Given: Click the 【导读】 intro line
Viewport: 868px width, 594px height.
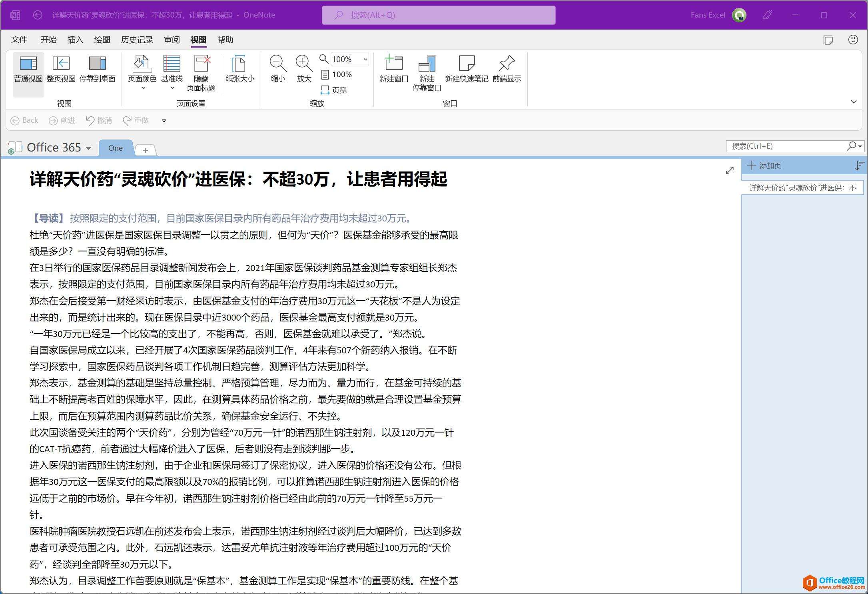Looking at the screenshot, I should (x=221, y=218).
